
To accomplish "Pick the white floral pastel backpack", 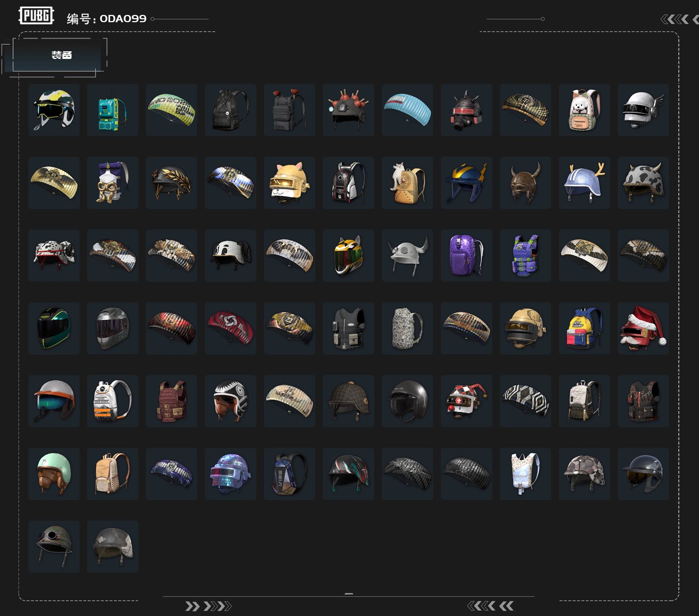I will point(525,474).
